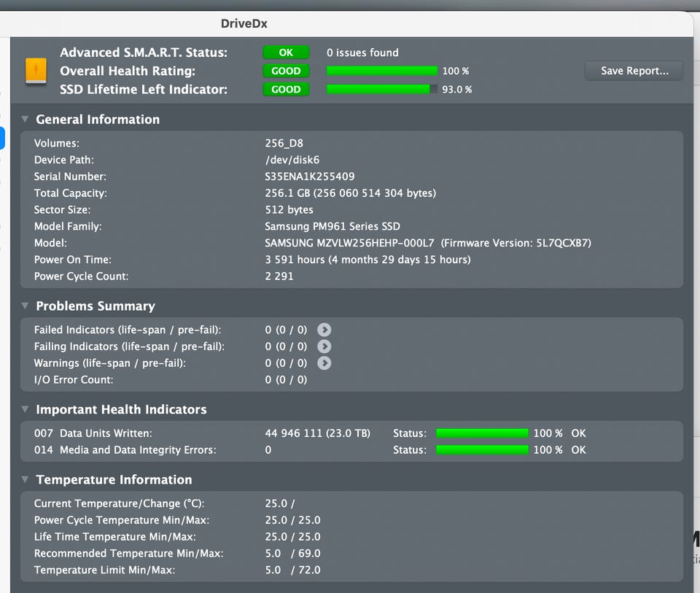The height and width of the screenshot is (593, 700).
Task: Open Warnings details arrow icon
Action: 324,363
